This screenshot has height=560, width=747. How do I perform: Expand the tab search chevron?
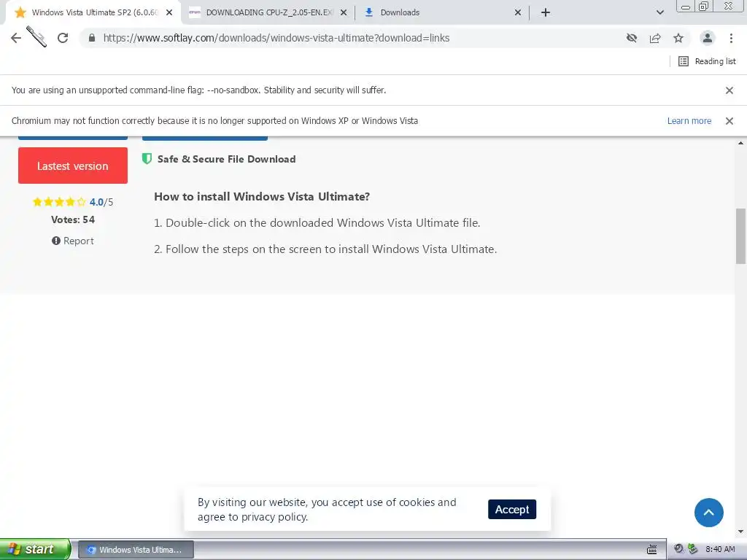click(659, 12)
